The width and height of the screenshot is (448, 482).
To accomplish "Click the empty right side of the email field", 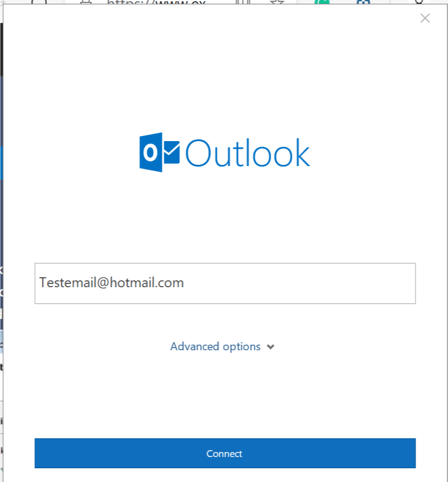I will coord(300,283).
